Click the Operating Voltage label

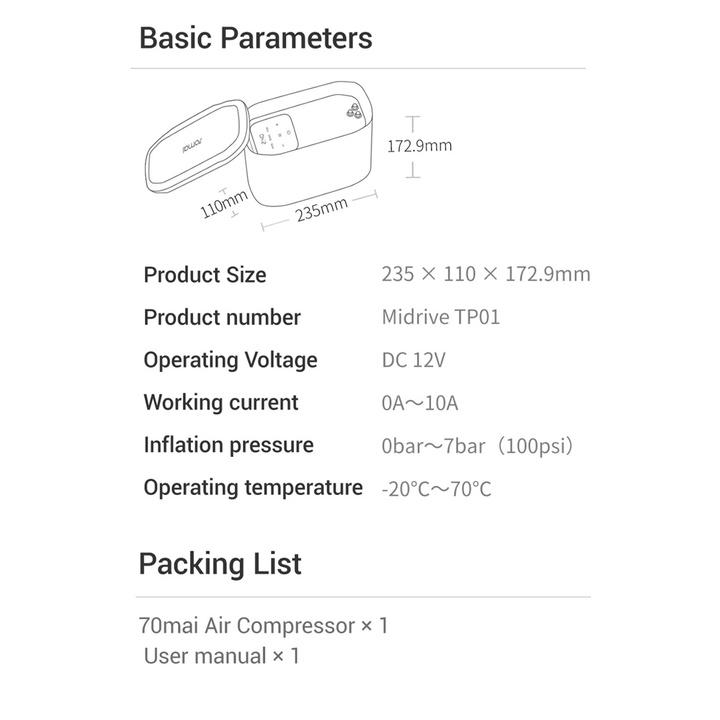pos(230,360)
